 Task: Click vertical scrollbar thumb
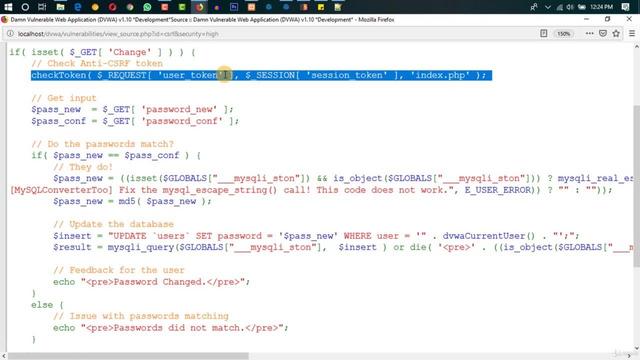(x=636, y=186)
